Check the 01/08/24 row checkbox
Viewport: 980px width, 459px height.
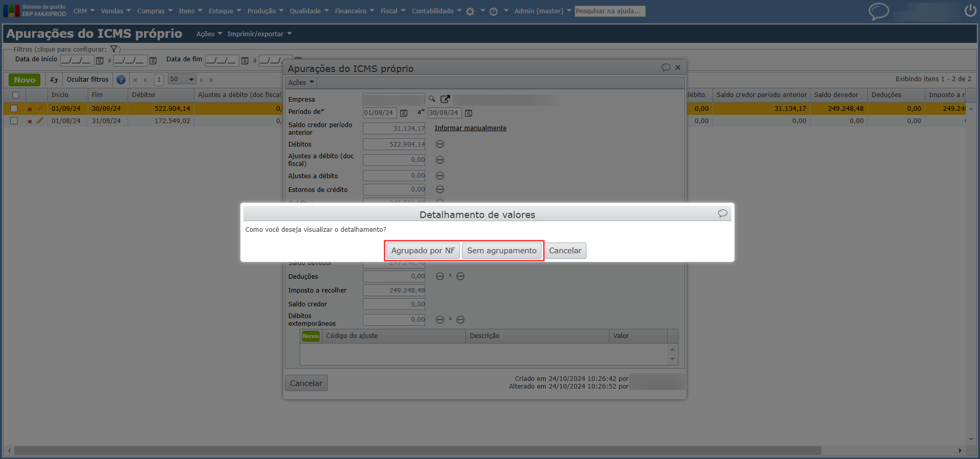14,120
